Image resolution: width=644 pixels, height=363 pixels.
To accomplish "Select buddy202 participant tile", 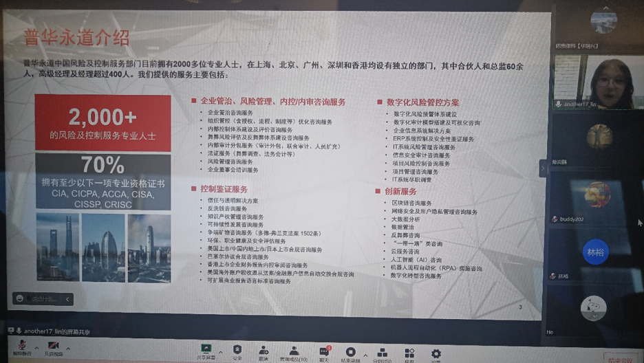I will tap(597, 199).
